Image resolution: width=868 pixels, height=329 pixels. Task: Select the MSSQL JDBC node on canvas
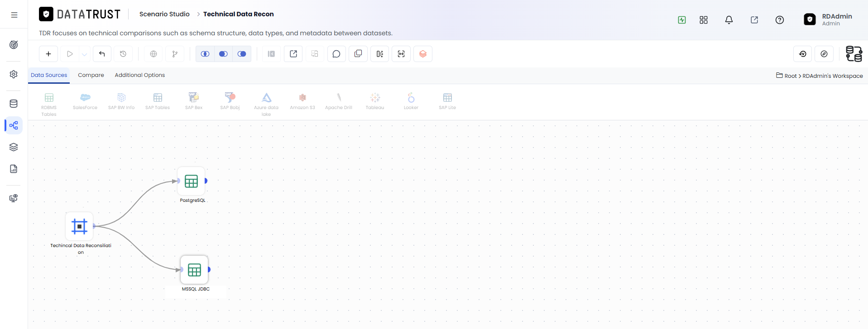[x=194, y=270]
